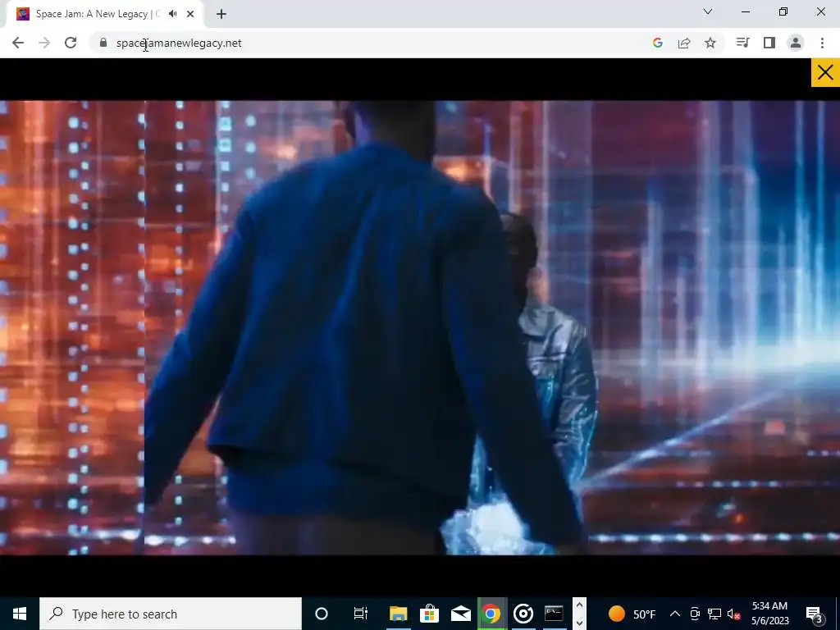Open the network tray icon

714,614
